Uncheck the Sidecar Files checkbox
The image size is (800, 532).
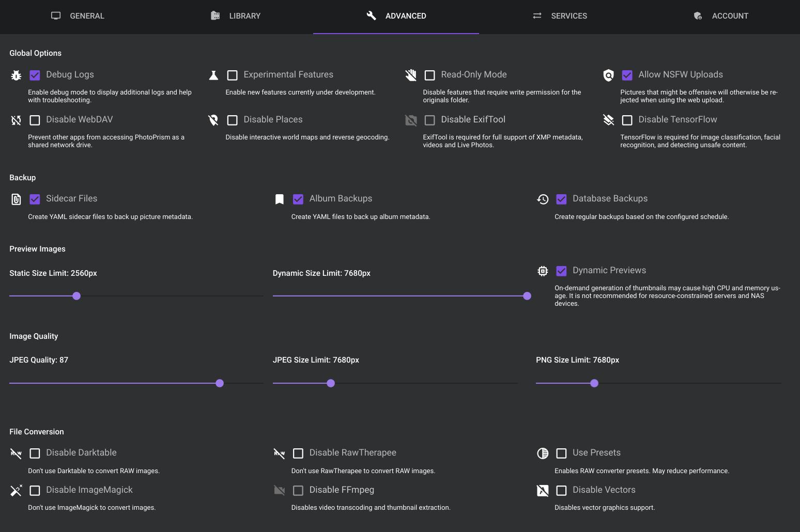tap(35, 199)
